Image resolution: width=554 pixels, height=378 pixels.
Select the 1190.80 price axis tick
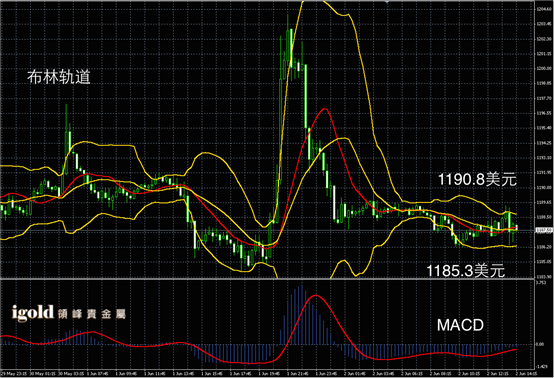(x=544, y=188)
